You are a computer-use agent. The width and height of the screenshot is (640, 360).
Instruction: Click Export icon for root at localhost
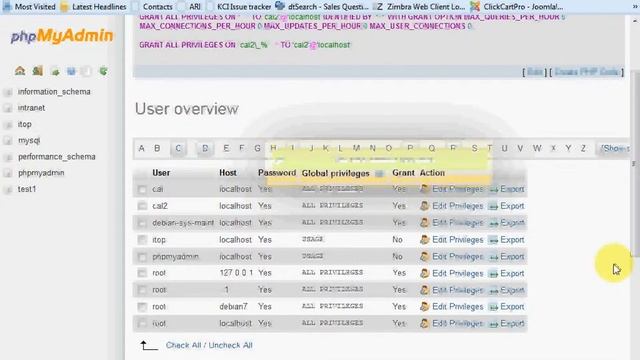(x=493, y=324)
